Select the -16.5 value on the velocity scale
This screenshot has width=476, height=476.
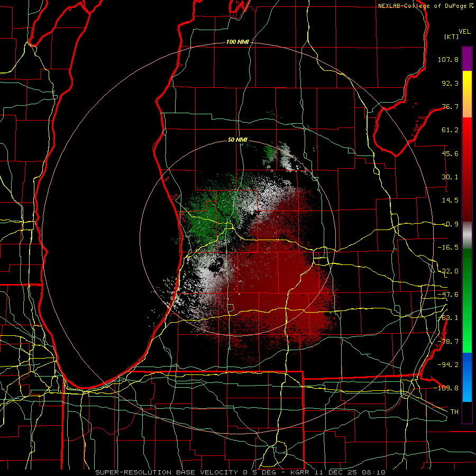coord(448,248)
